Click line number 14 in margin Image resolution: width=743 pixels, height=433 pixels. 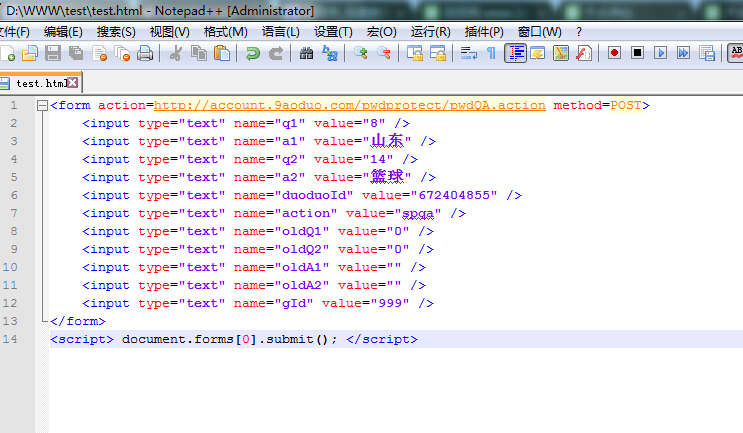[x=10, y=339]
